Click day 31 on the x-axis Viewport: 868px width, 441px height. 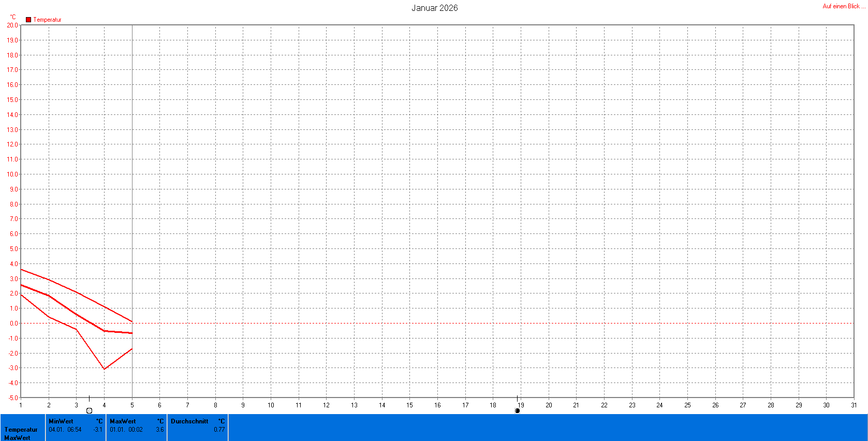click(854, 405)
